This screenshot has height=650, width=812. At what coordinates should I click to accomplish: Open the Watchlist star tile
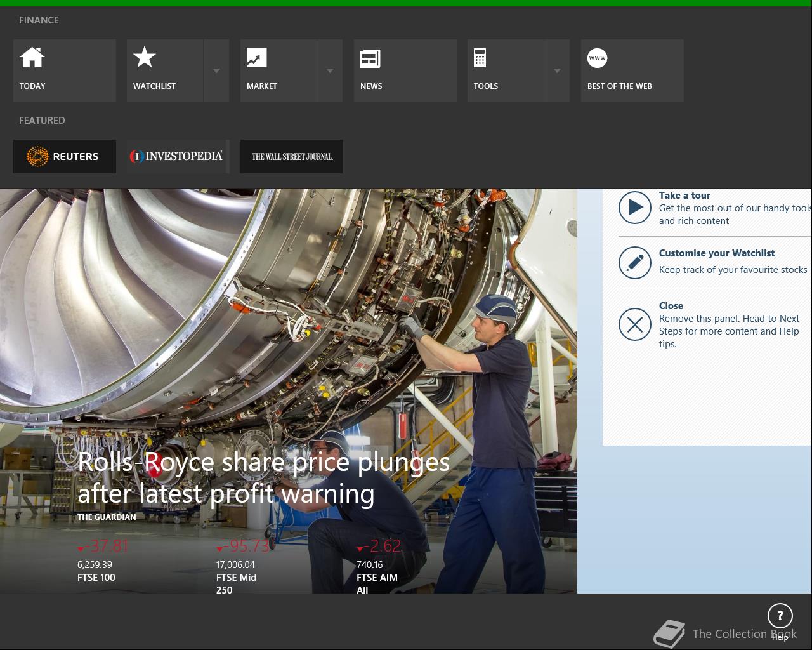pyautogui.click(x=165, y=70)
